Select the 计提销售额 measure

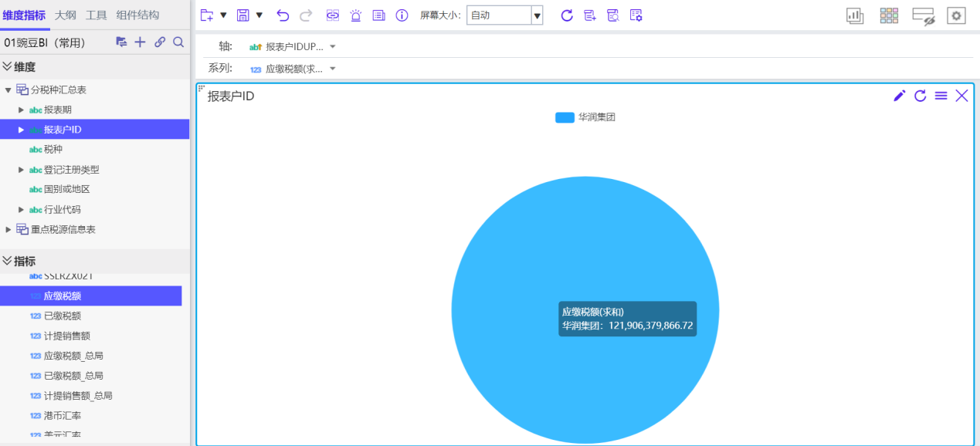click(x=67, y=336)
